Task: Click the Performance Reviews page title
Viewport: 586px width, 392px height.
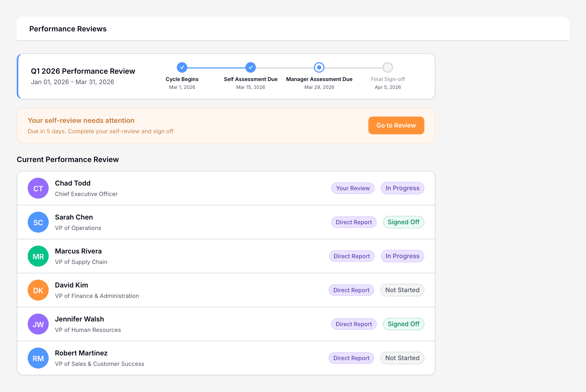Action: (68, 29)
